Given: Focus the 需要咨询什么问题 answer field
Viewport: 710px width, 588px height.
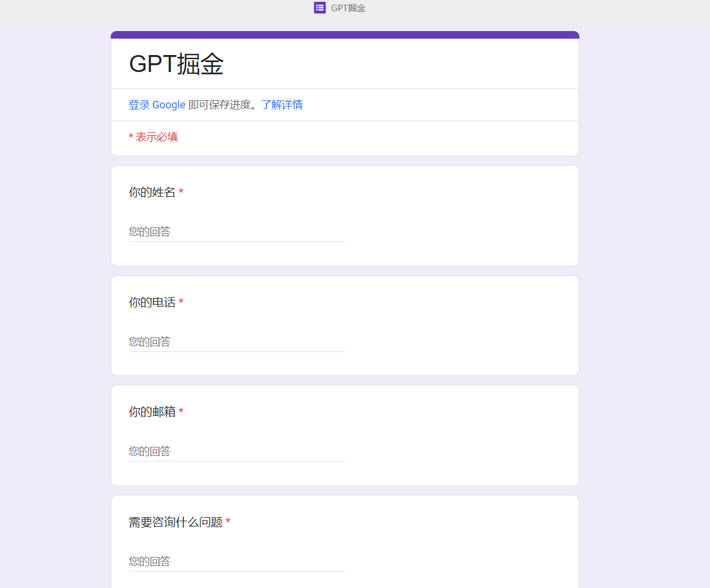Looking at the screenshot, I should 237,561.
